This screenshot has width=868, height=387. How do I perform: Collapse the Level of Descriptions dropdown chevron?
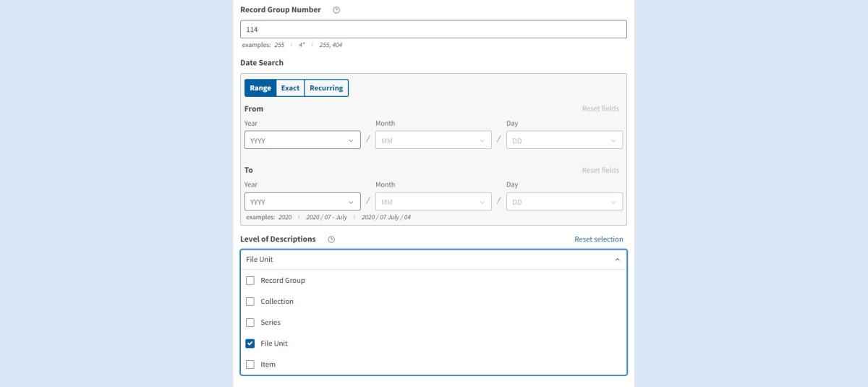(x=616, y=259)
